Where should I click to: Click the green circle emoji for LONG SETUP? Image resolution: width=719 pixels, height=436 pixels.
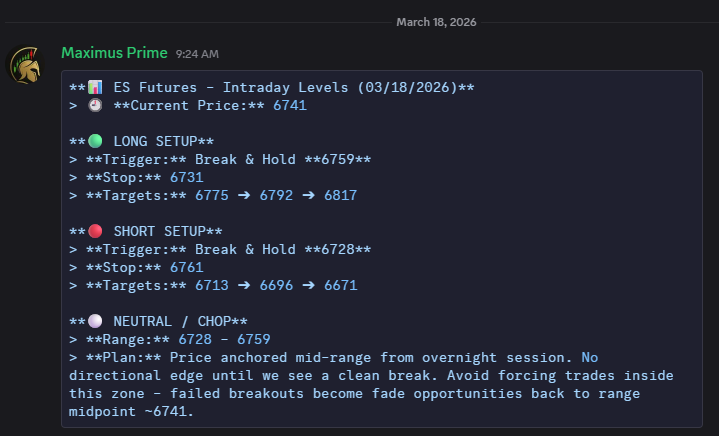[95, 141]
